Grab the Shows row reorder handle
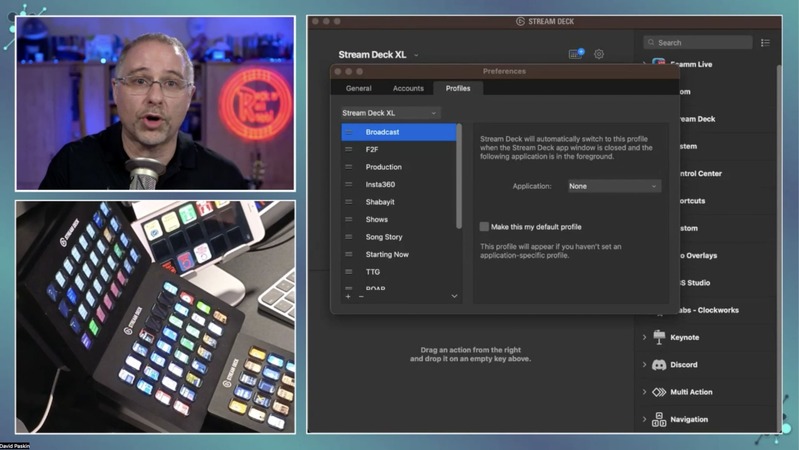This screenshot has height=450, width=799. coord(349,219)
